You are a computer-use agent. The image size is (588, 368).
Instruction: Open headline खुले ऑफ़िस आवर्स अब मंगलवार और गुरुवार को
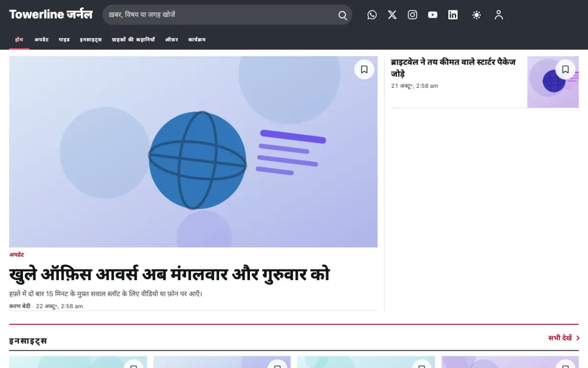(170, 274)
